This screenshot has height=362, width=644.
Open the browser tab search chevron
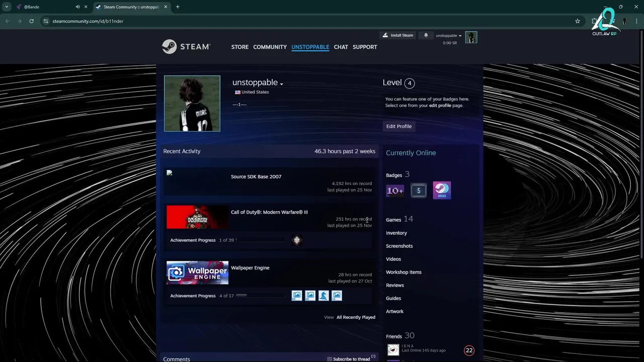pyautogui.click(x=7, y=7)
